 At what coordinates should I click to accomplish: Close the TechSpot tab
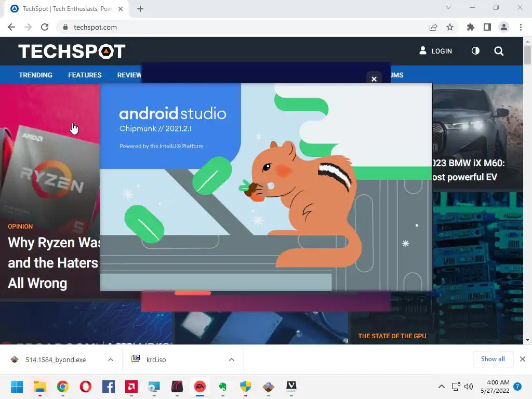(121, 9)
